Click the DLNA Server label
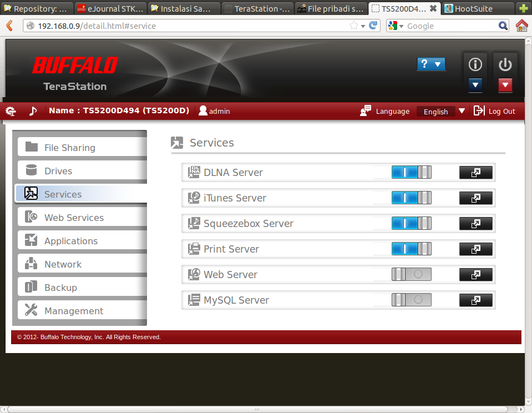Screen dimensions: 532x413 pos(233,173)
